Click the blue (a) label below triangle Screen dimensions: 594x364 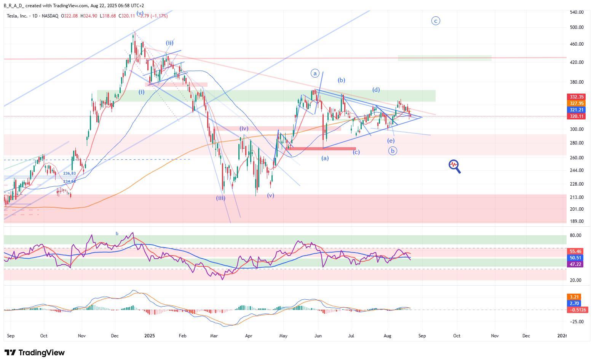pos(325,158)
